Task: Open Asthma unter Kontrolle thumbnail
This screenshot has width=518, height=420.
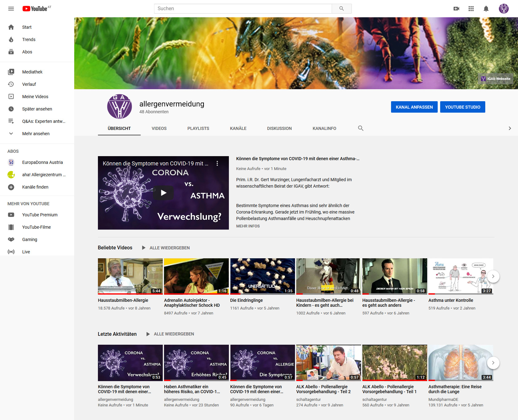Action: [461, 276]
